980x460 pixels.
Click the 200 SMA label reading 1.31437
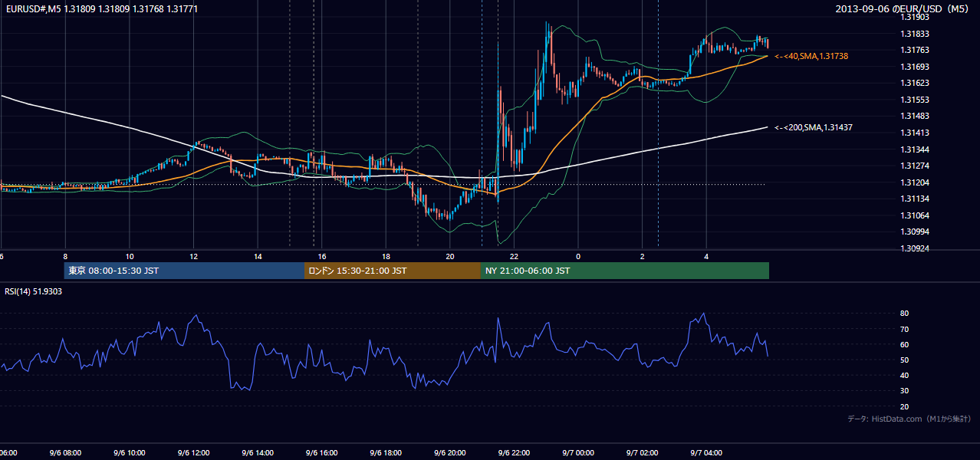pos(814,128)
